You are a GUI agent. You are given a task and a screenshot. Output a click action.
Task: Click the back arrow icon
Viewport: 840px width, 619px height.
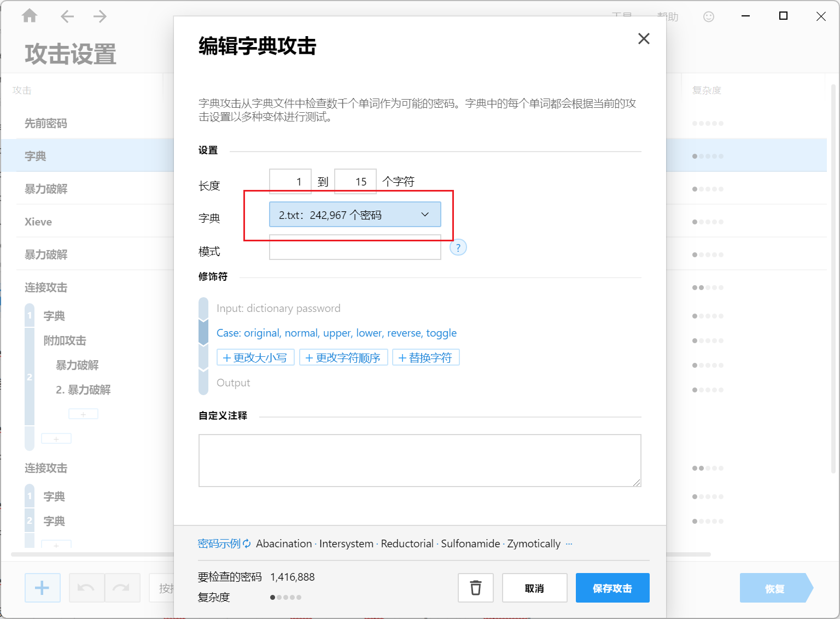(x=67, y=16)
